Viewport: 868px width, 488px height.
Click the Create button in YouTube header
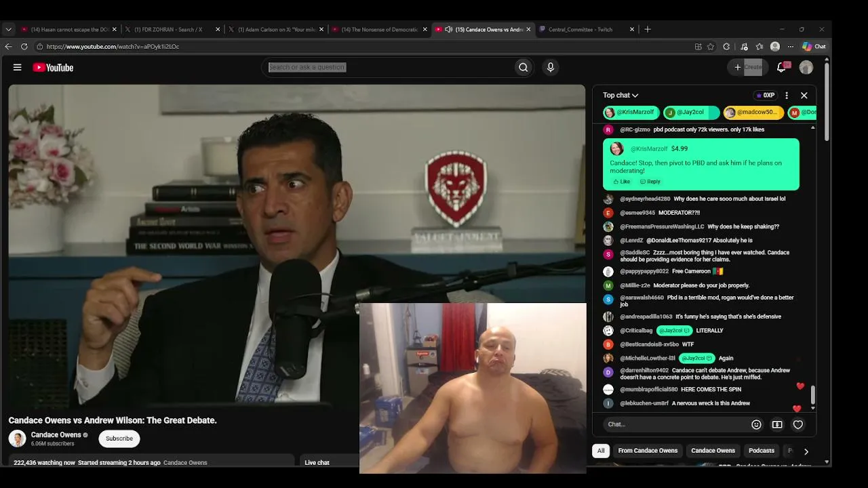tap(749, 67)
